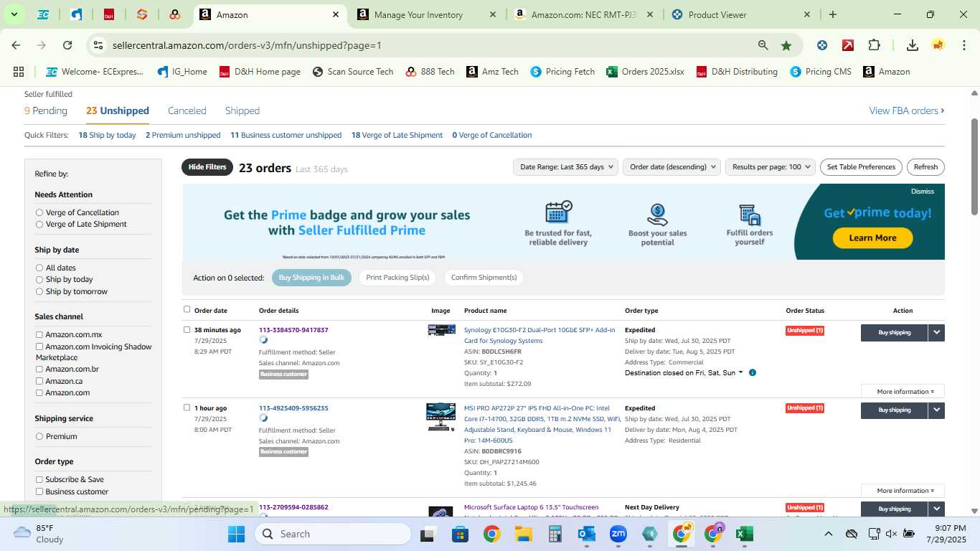Refresh the orders table
The height and width of the screenshot is (551, 980).
pyautogui.click(x=925, y=167)
